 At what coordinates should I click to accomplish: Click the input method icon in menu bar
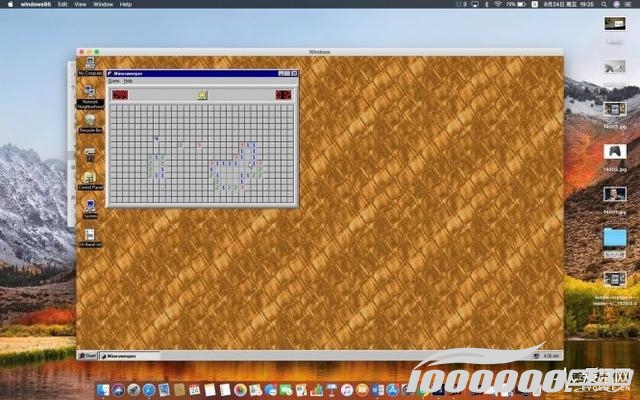point(535,4)
